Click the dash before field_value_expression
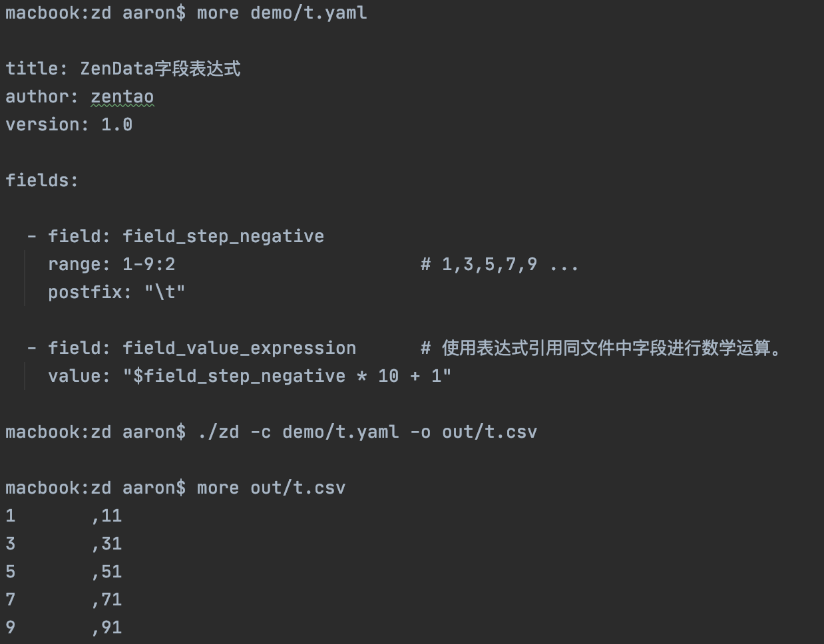The height and width of the screenshot is (644, 824). [31, 348]
